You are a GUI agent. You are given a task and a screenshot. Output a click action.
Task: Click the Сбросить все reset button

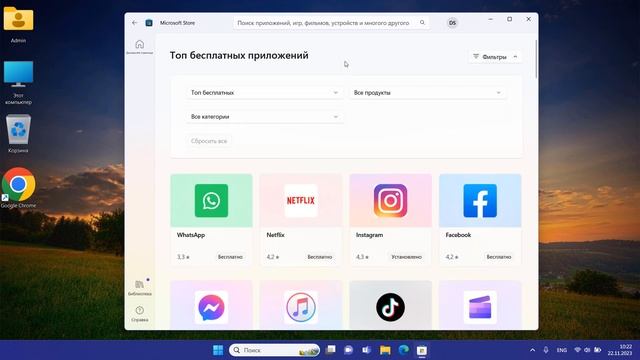(x=209, y=141)
